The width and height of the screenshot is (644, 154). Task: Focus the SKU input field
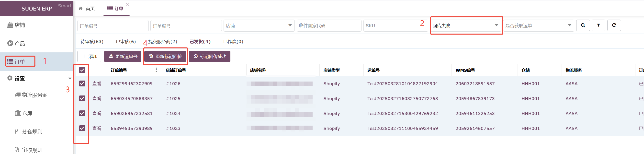395,25
